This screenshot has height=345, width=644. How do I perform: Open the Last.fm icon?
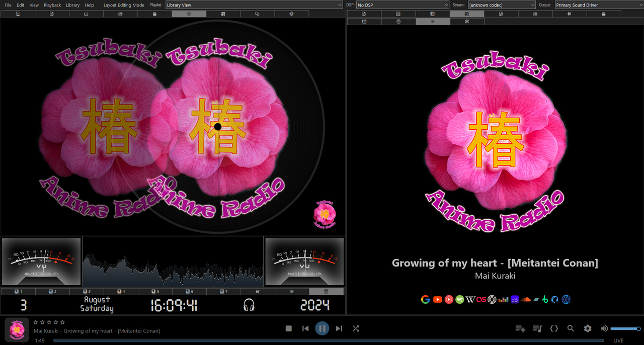pos(481,299)
